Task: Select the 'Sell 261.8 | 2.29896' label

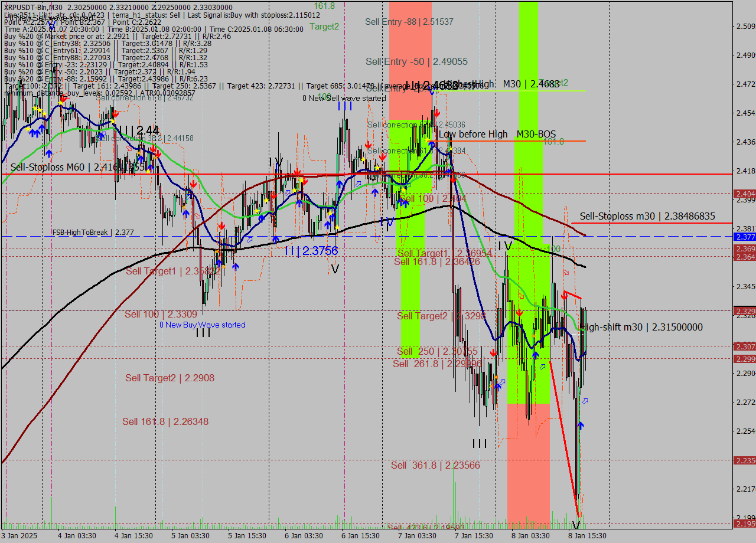Action: pos(437,364)
